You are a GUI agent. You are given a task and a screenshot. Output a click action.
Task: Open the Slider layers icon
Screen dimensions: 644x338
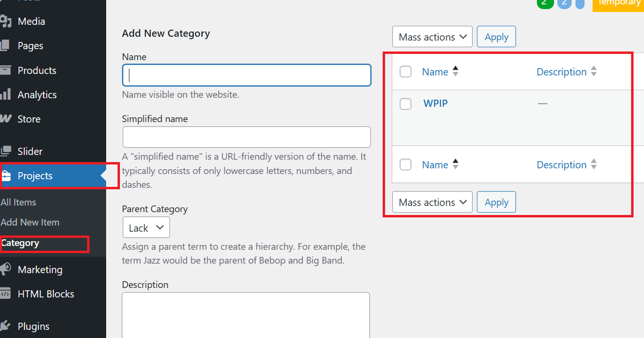point(6,151)
